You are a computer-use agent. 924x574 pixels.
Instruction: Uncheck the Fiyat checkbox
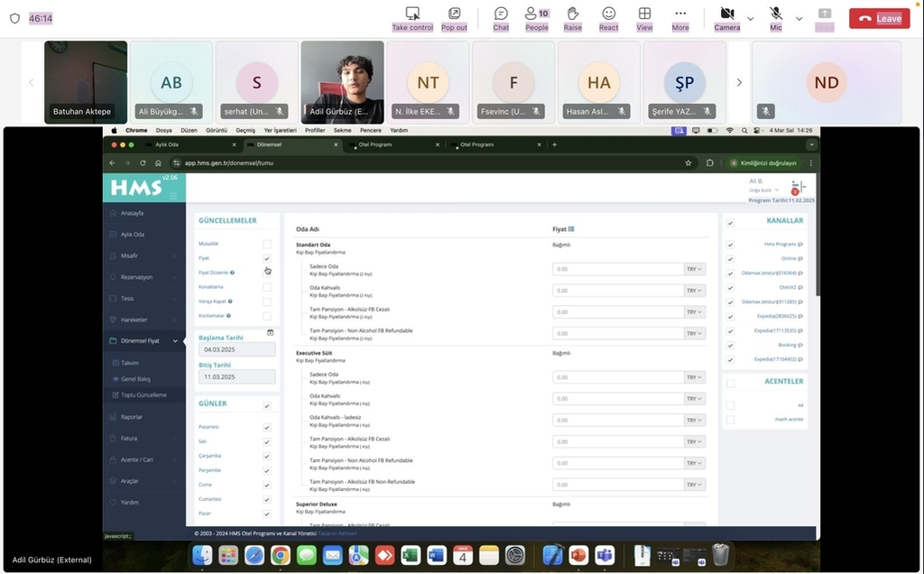(x=266, y=258)
